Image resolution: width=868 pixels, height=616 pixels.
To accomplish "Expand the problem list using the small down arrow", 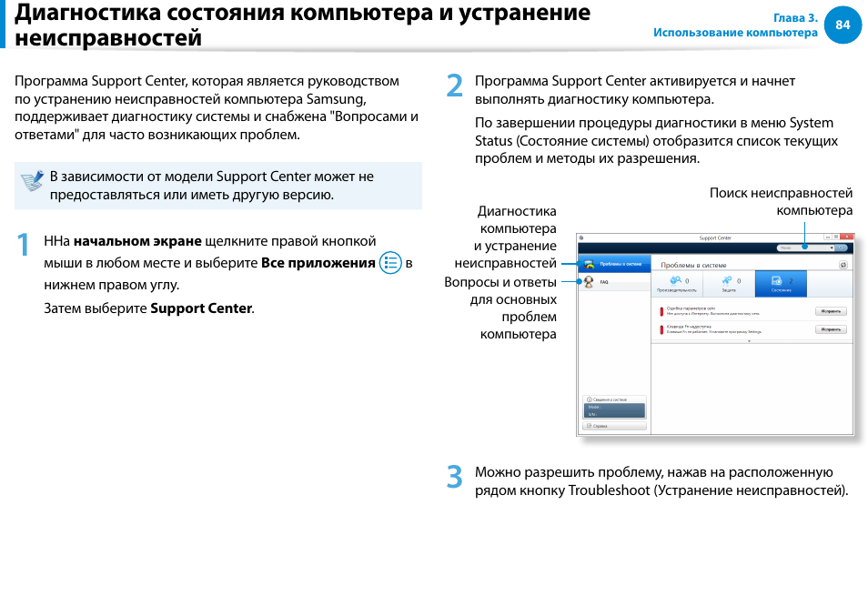I will coord(749,341).
